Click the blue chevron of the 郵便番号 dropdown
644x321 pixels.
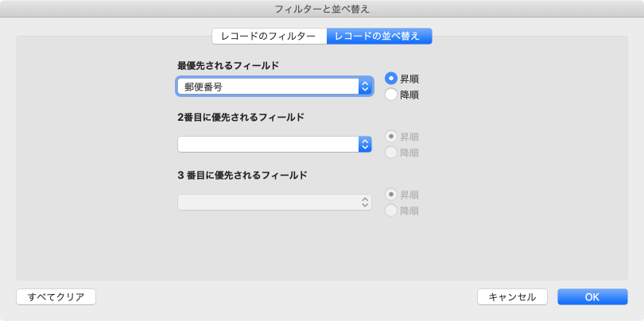pyautogui.click(x=366, y=87)
